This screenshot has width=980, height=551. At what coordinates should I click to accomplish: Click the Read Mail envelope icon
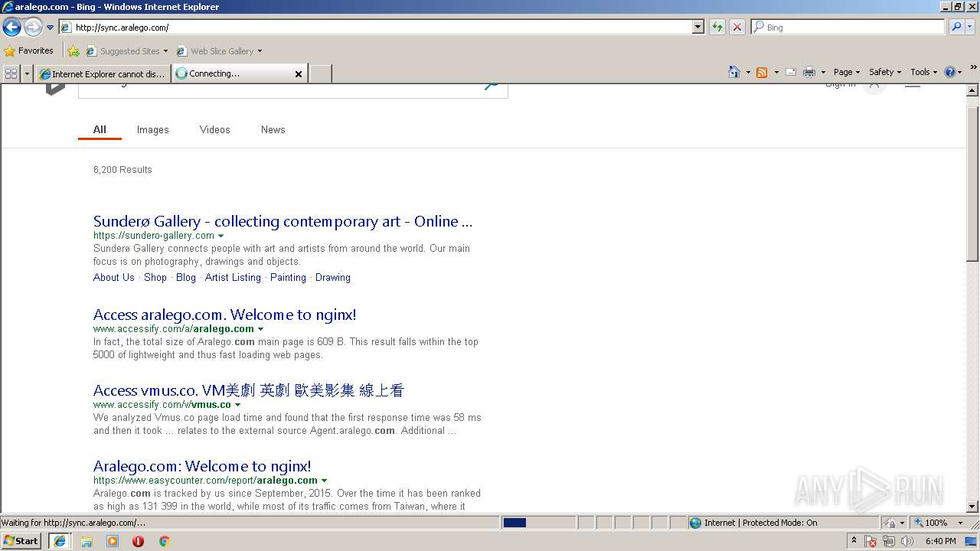[x=791, y=72]
